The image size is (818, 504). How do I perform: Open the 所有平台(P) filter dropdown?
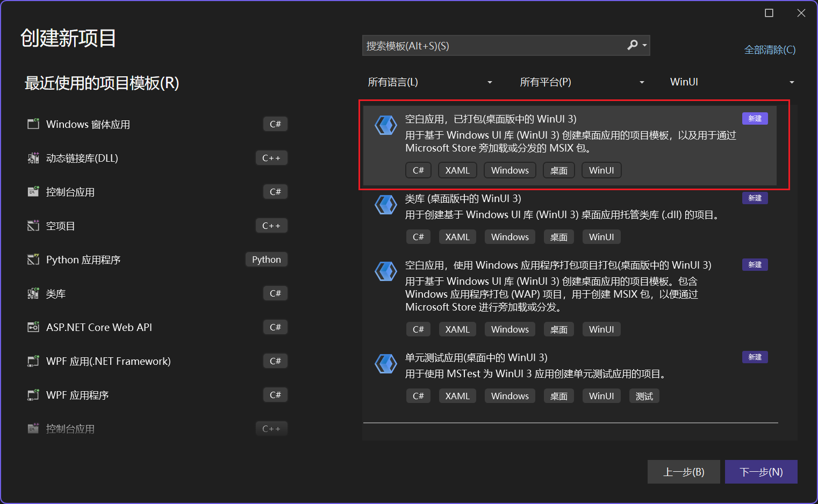click(582, 82)
